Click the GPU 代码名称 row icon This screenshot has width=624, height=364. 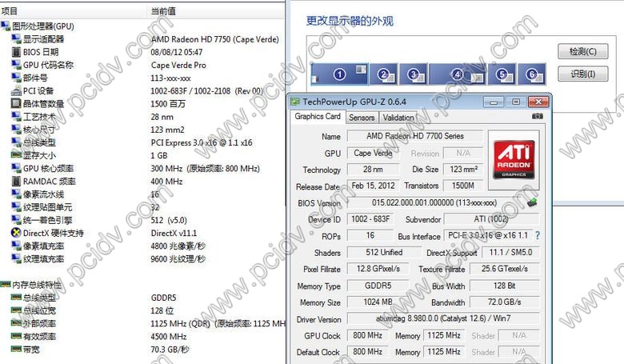pyautogui.click(x=16, y=65)
